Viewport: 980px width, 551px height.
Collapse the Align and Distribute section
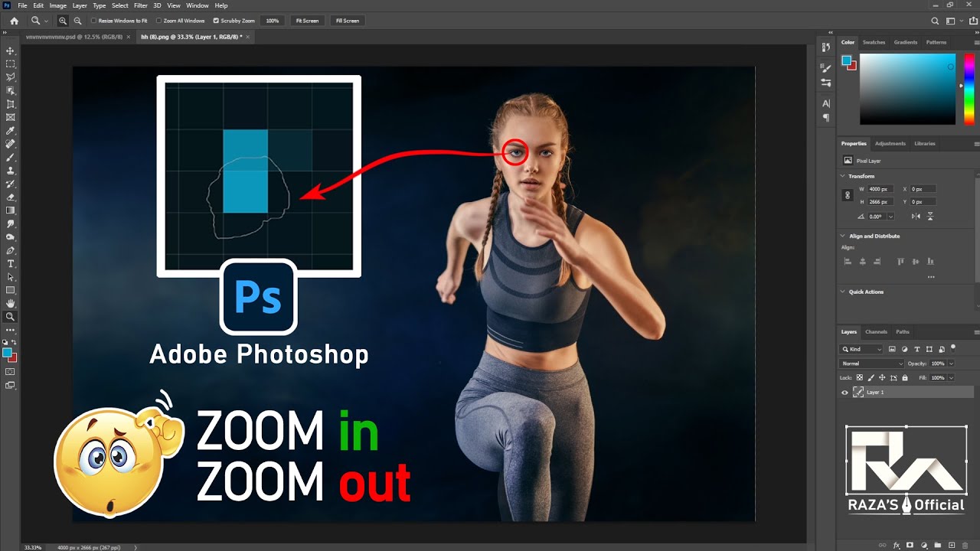843,236
